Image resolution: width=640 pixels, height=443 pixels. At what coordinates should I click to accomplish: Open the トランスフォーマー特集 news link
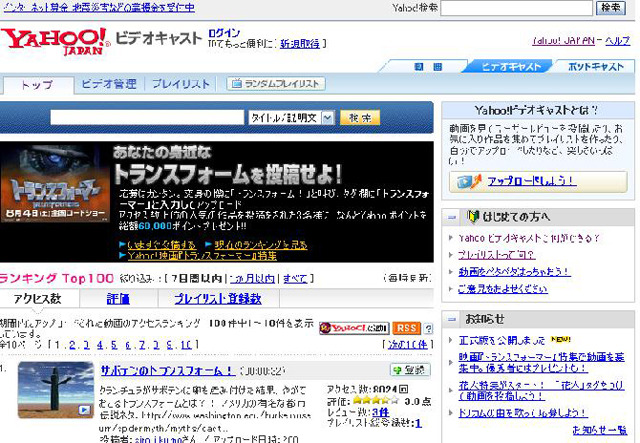[541, 363]
